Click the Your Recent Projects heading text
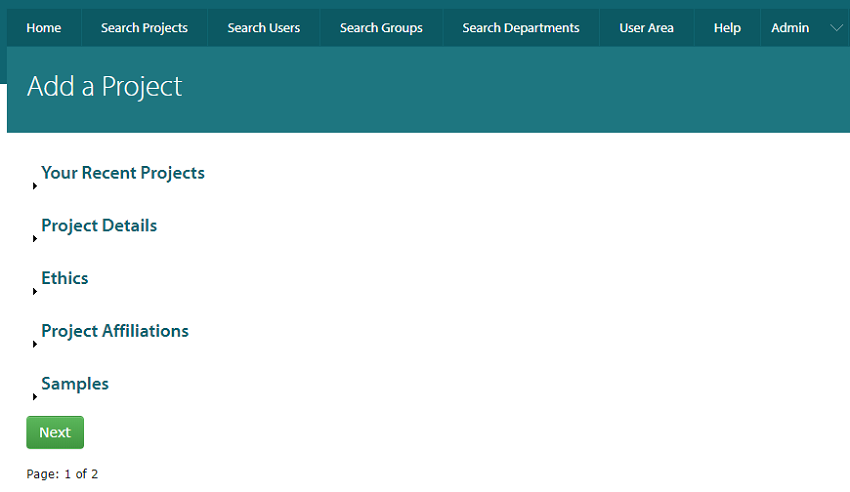850x492 pixels. 123,173
